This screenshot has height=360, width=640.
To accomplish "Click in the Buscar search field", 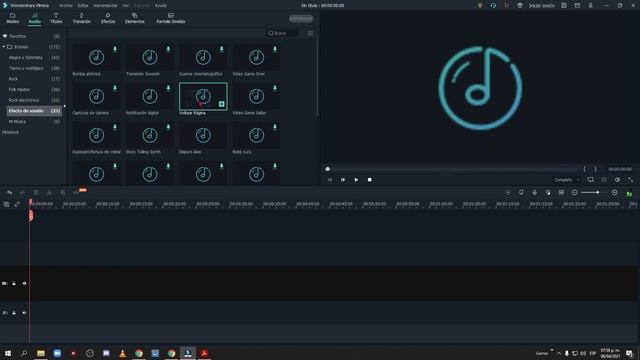I will pos(282,33).
